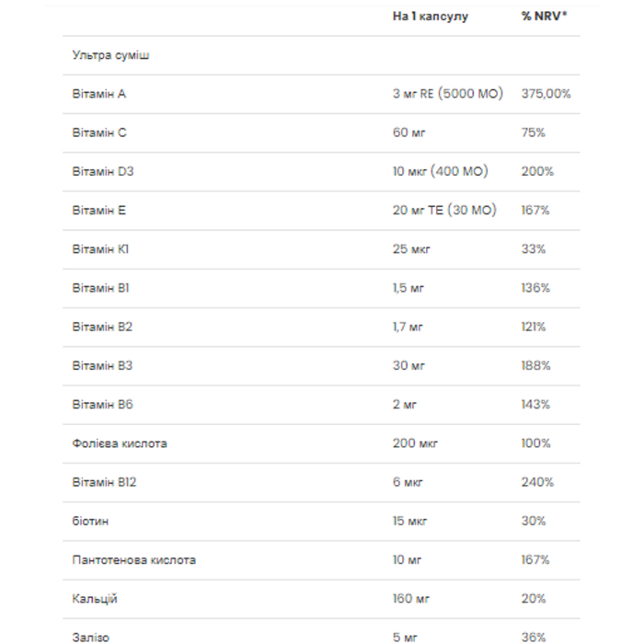
Task: Select the 'Пантотенова кислота' label
Action: tap(134, 560)
